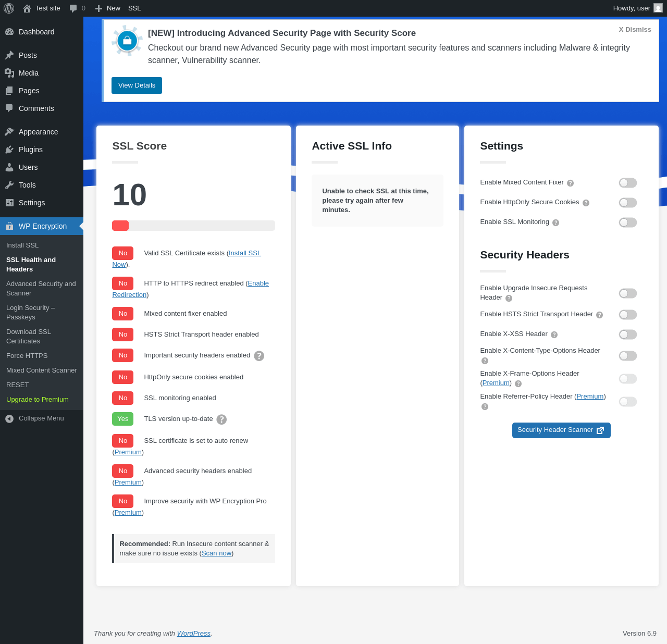This screenshot has width=667, height=644.
Task: Click the Tools wrench icon
Action: (x=9, y=185)
